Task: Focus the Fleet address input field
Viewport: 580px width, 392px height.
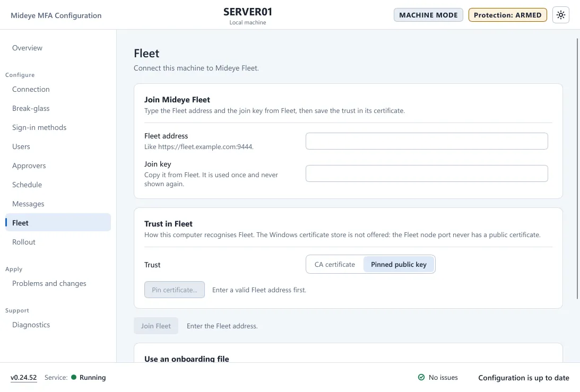Action: 427,141
